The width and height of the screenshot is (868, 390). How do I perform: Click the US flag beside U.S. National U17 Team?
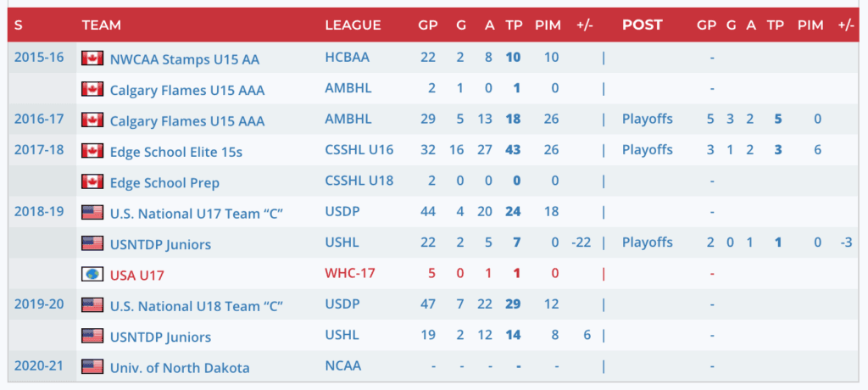tap(92, 213)
